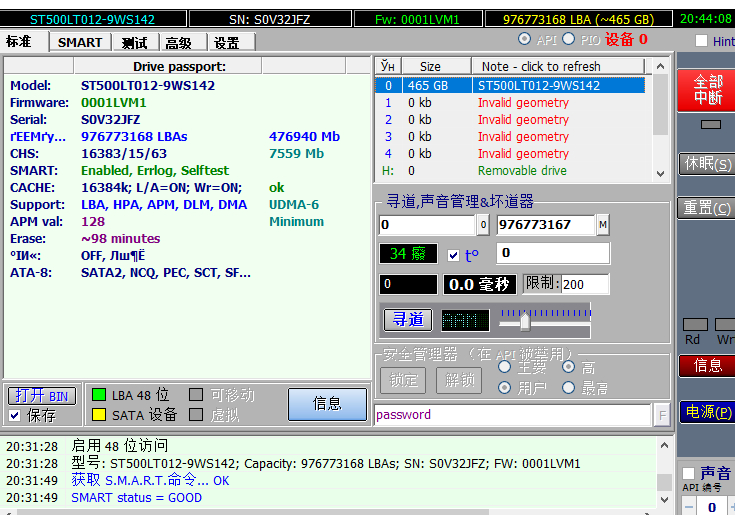Click the yellow SATA 设备 indicator
The height and width of the screenshot is (515, 735).
99,414
